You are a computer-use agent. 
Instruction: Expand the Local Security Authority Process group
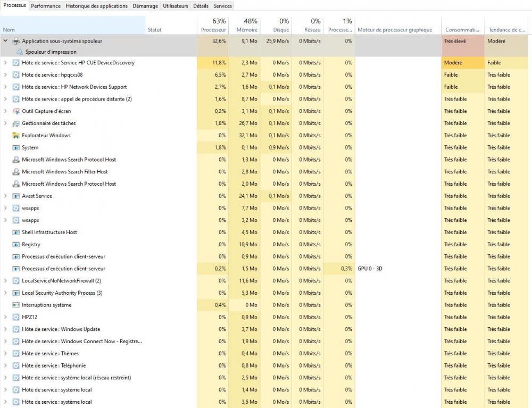[x=5, y=293]
